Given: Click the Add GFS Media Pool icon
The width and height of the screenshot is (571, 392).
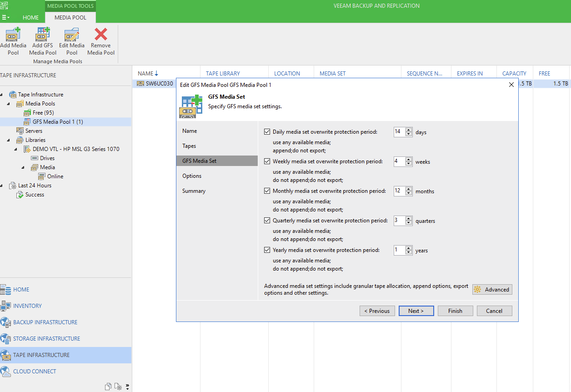Looking at the screenshot, I should 43,35.
